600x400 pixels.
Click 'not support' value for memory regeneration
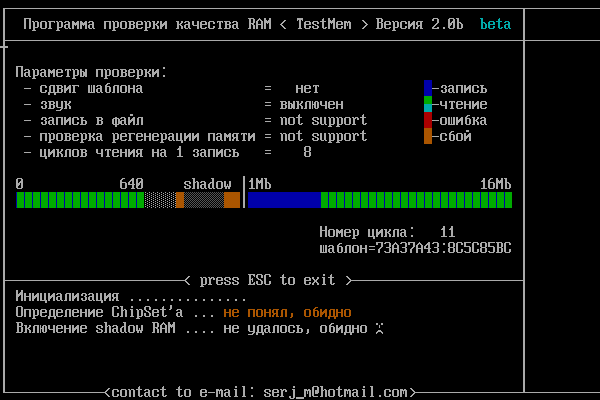click(x=323, y=137)
